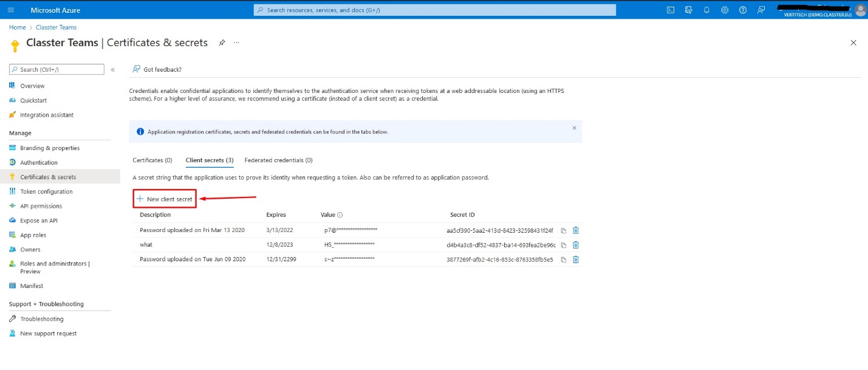Dismiss the blue information banner
The height and width of the screenshot is (370, 868).
click(574, 128)
